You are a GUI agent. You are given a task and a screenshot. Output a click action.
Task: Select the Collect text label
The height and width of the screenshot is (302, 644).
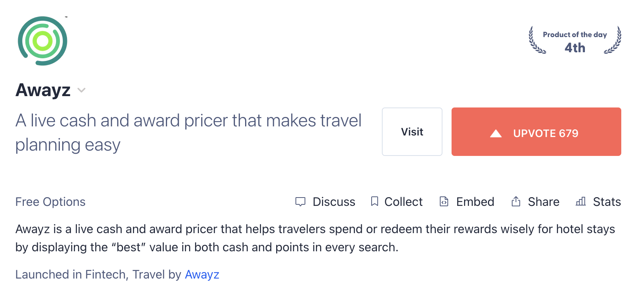(403, 202)
